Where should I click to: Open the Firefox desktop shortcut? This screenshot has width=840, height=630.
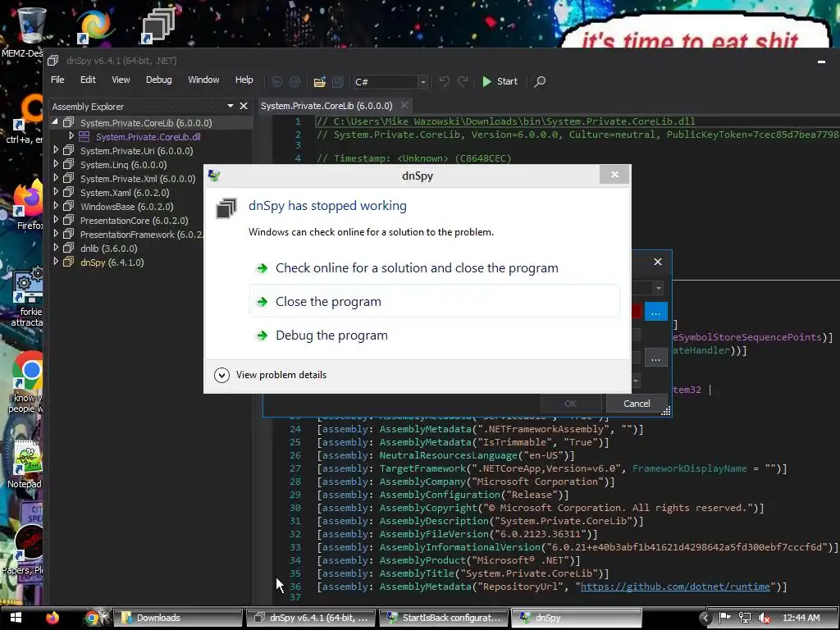coord(29,199)
